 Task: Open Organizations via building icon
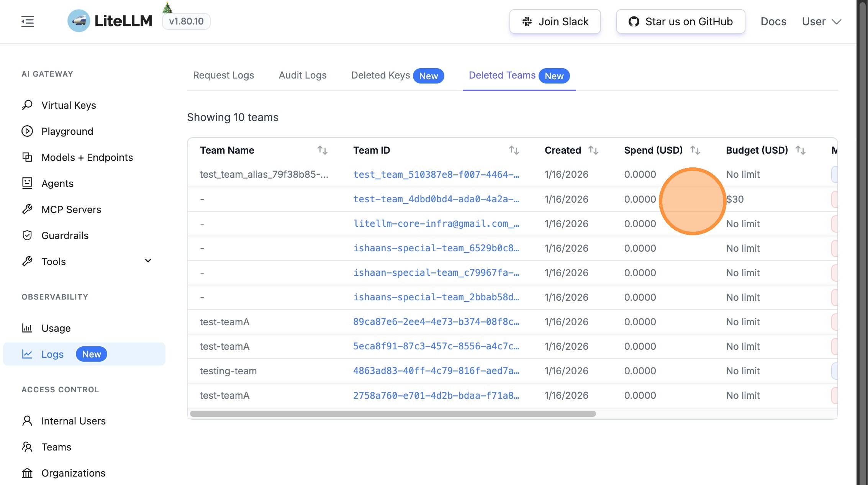pos(27,473)
